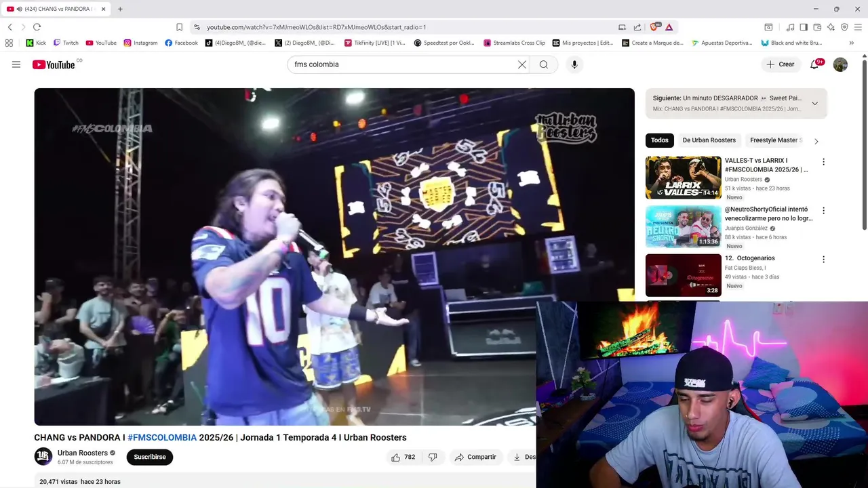868x488 pixels.
Task: Open the Streamlabs Cross Clip bookmark
Action: tap(514, 43)
